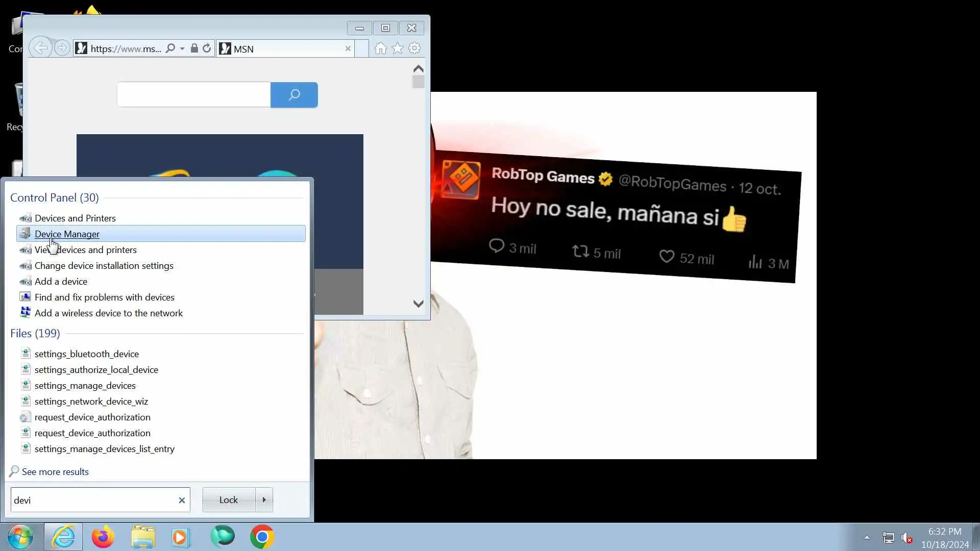Click the volume speaker tray icon
This screenshot has width=980, height=551.
click(x=906, y=538)
